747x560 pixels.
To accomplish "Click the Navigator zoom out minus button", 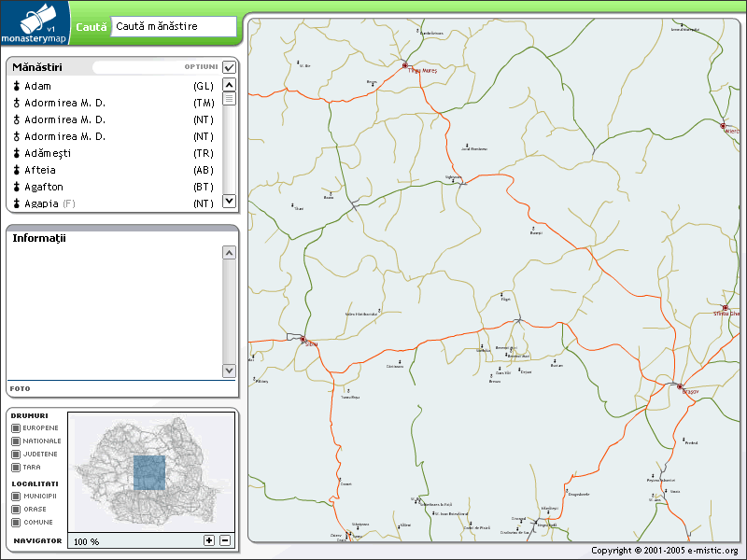I will click(x=225, y=540).
